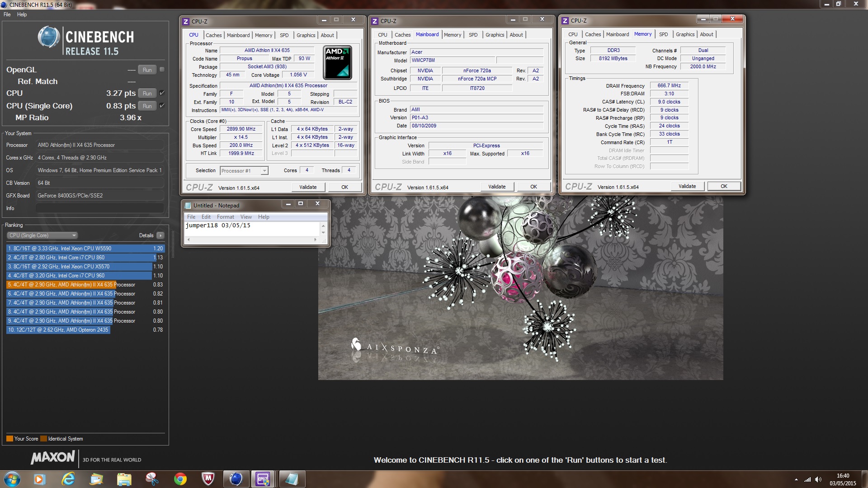Image resolution: width=868 pixels, height=488 pixels.
Task: Run the CPU (Single Core) benchmark
Action: pyautogui.click(x=147, y=106)
